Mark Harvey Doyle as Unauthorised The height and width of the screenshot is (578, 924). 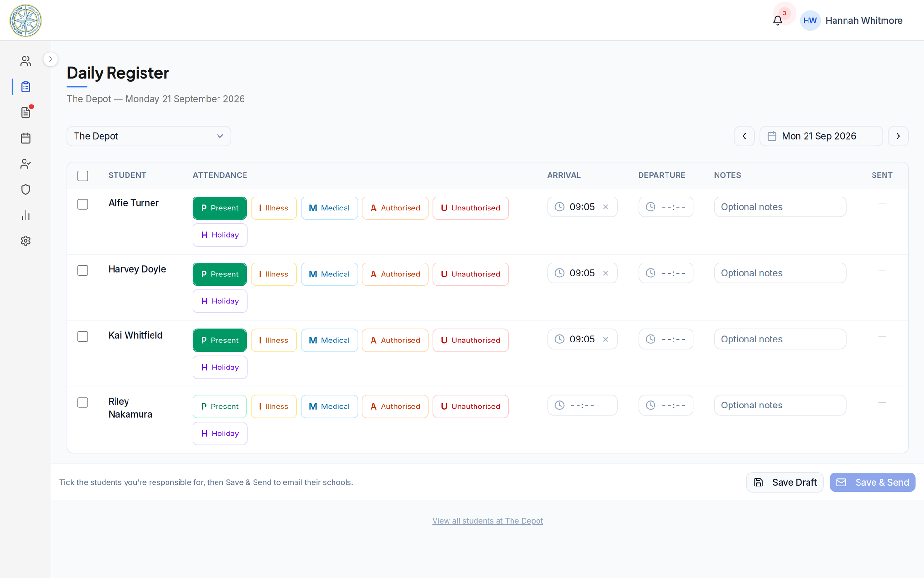470,274
